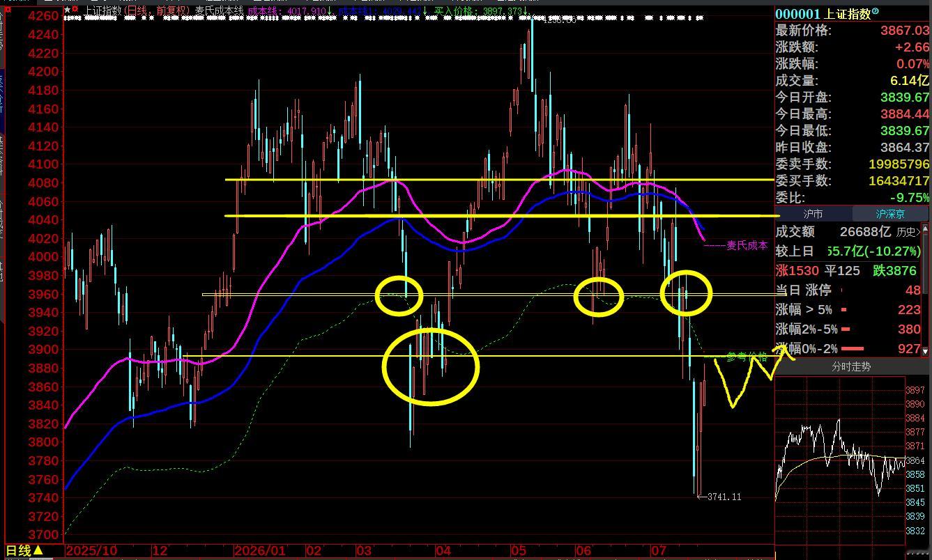The height and width of the screenshot is (560, 932).
Task: Click the 000001 上证指数 stock name
Action: pyautogui.click(x=823, y=13)
